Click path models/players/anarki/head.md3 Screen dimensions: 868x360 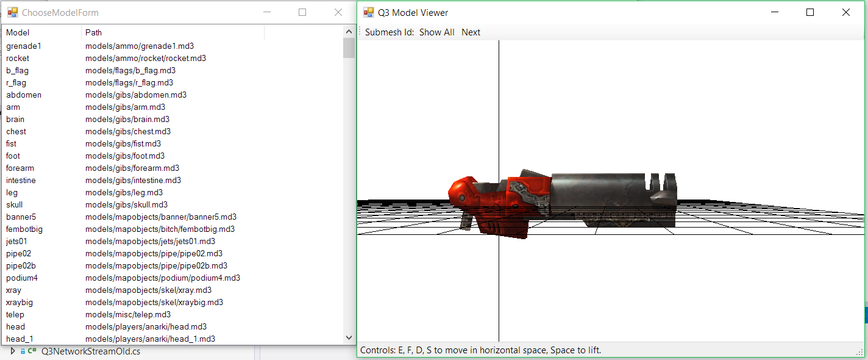coord(146,326)
